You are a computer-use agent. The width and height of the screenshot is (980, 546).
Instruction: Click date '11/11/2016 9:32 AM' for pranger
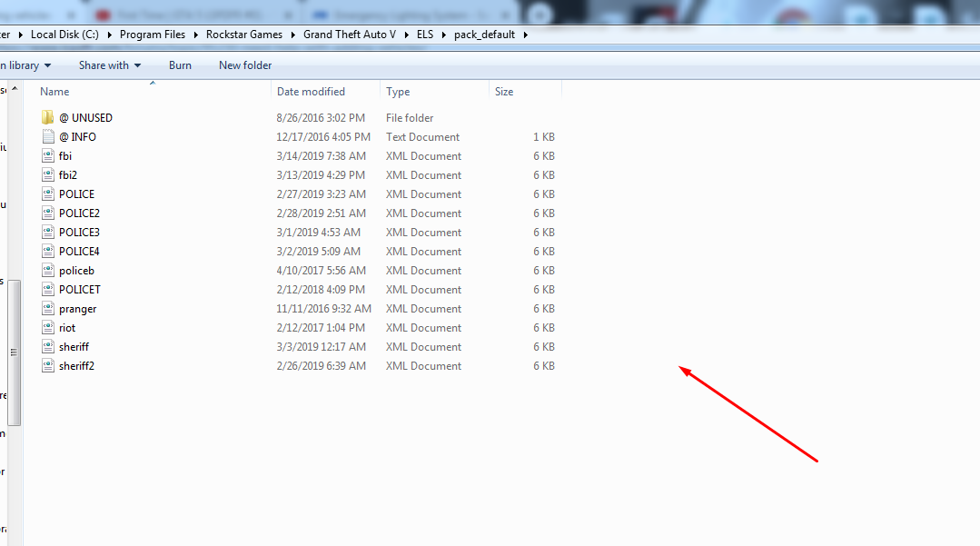(x=323, y=308)
